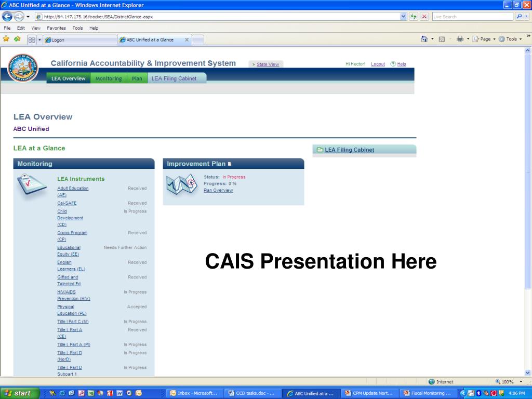Screen dimensions: 532x399
Task: Click the address bar URL field
Action: click(217, 16)
